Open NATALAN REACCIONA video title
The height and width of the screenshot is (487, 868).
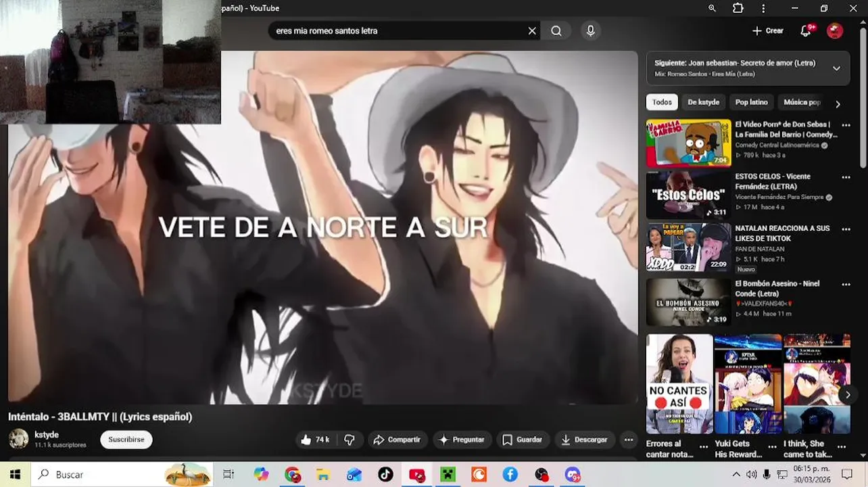[x=782, y=233]
